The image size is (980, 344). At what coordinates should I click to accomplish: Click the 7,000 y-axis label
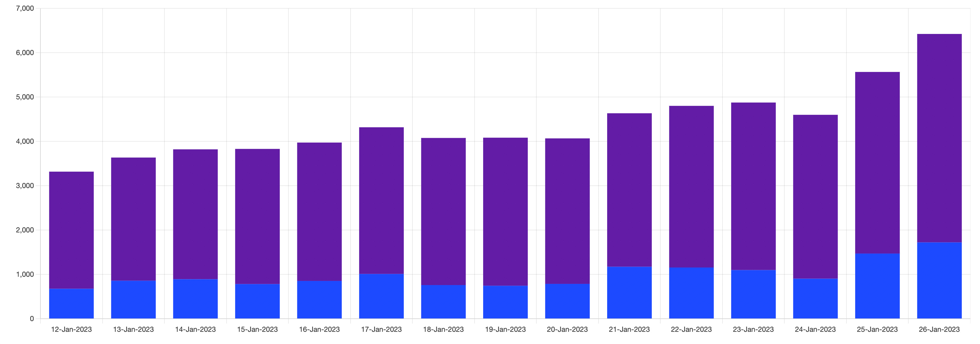click(25, 8)
